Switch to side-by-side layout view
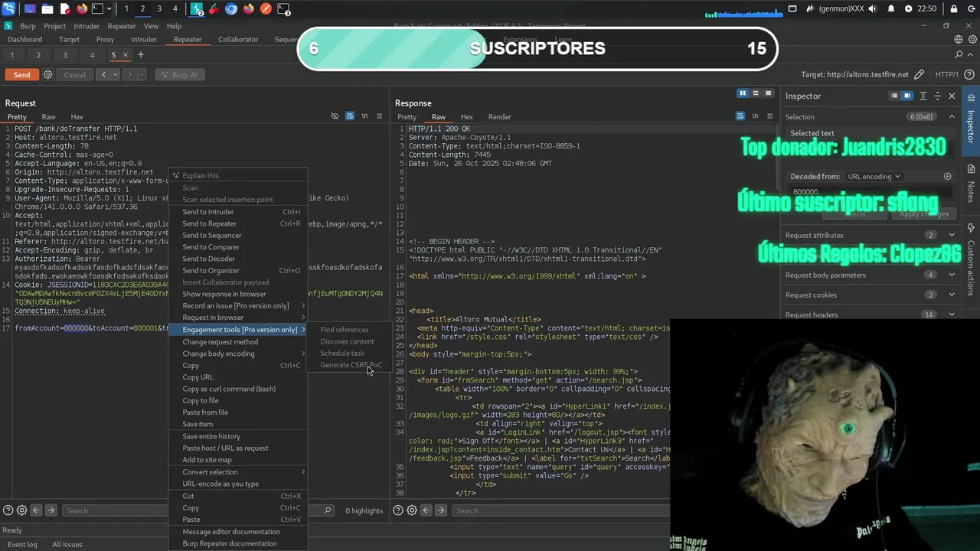The height and width of the screenshot is (551, 980). 742,93
